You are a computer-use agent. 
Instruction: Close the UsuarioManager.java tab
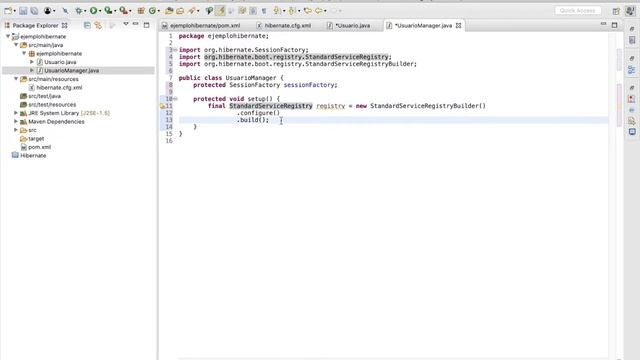(458, 25)
